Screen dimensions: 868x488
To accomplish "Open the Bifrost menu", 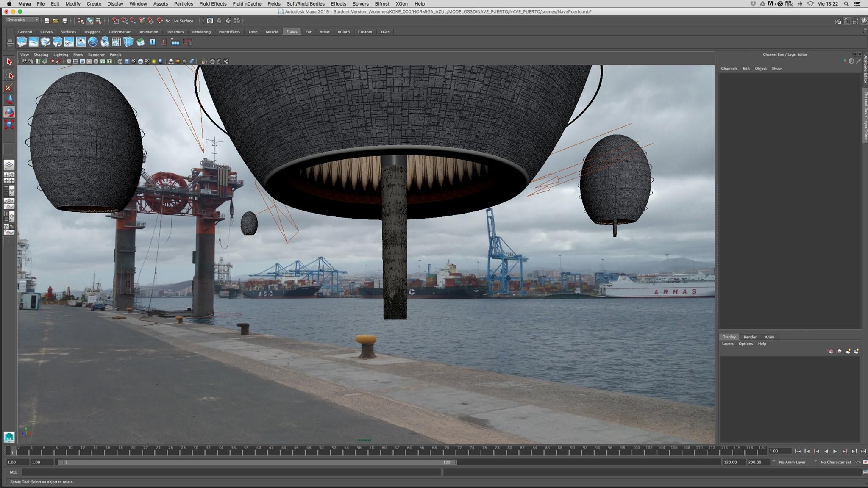I will pyautogui.click(x=382, y=4).
